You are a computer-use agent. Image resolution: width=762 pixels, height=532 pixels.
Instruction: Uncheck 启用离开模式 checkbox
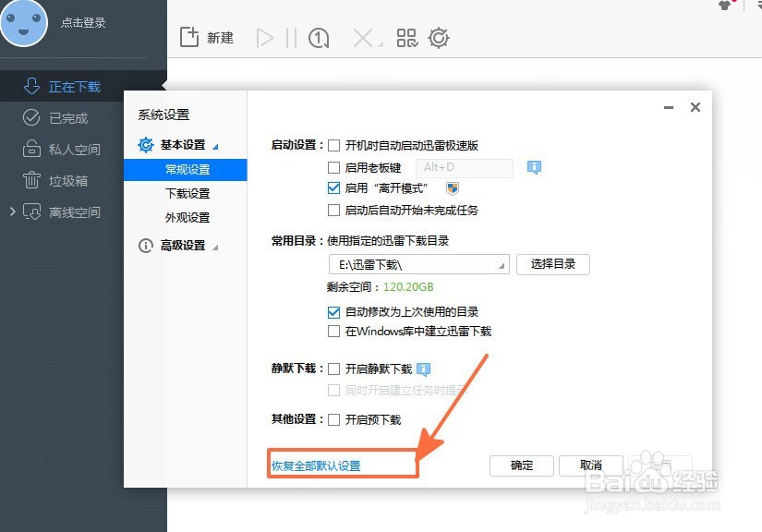click(x=333, y=188)
